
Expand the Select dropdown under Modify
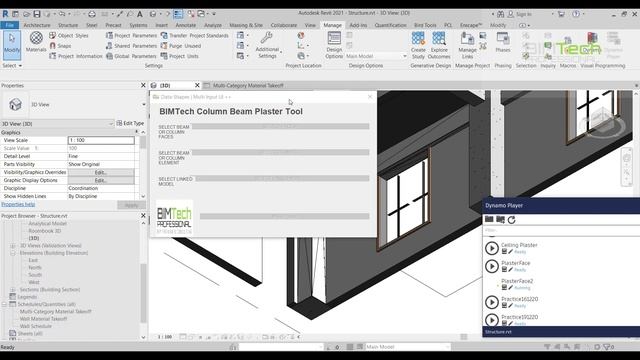[12, 65]
